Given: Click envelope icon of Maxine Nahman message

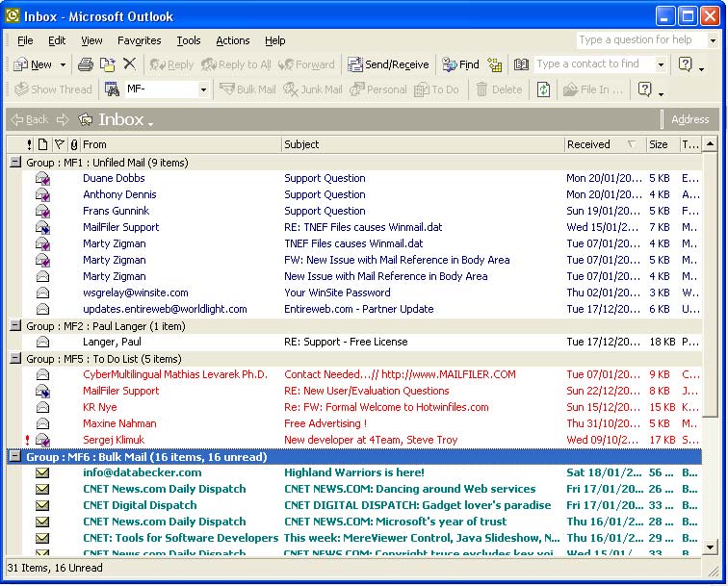Looking at the screenshot, I should point(42,423).
